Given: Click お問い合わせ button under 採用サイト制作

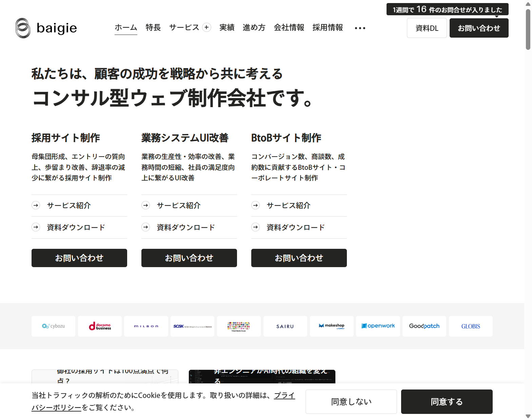Looking at the screenshot, I should point(79,258).
